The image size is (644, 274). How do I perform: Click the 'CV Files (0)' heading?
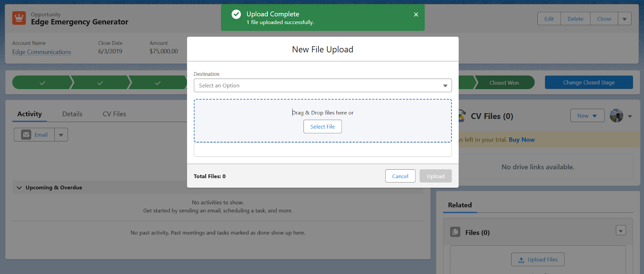pyautogui.click(x=492, y=116)
